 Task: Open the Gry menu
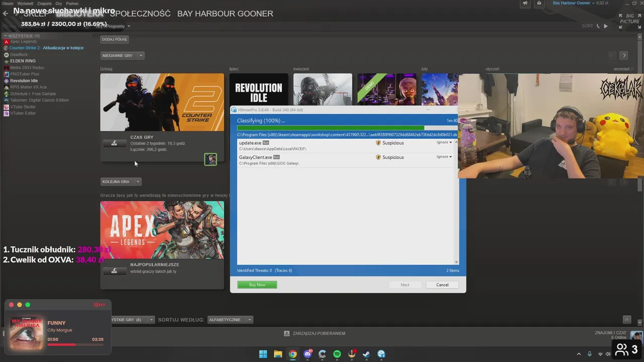[x=59, y=4]
